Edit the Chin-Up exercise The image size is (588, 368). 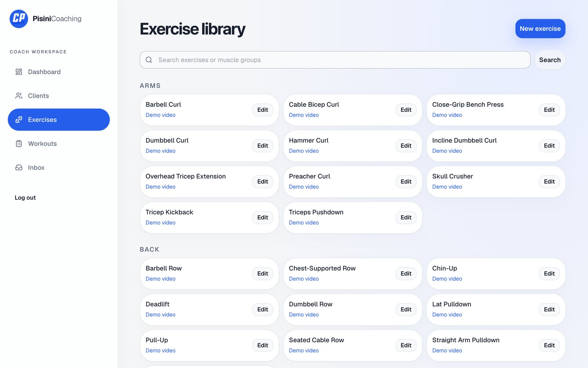click(x=549, y=273)
